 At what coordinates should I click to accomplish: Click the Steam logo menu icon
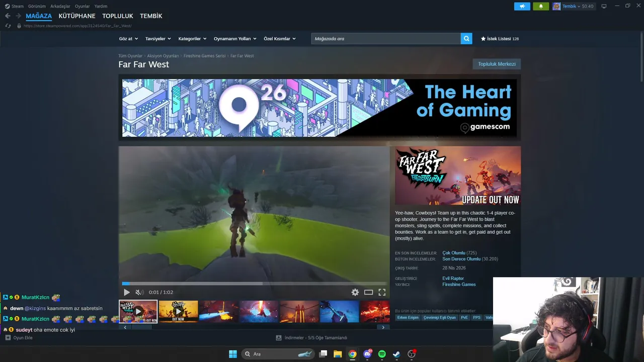point(7,6)
